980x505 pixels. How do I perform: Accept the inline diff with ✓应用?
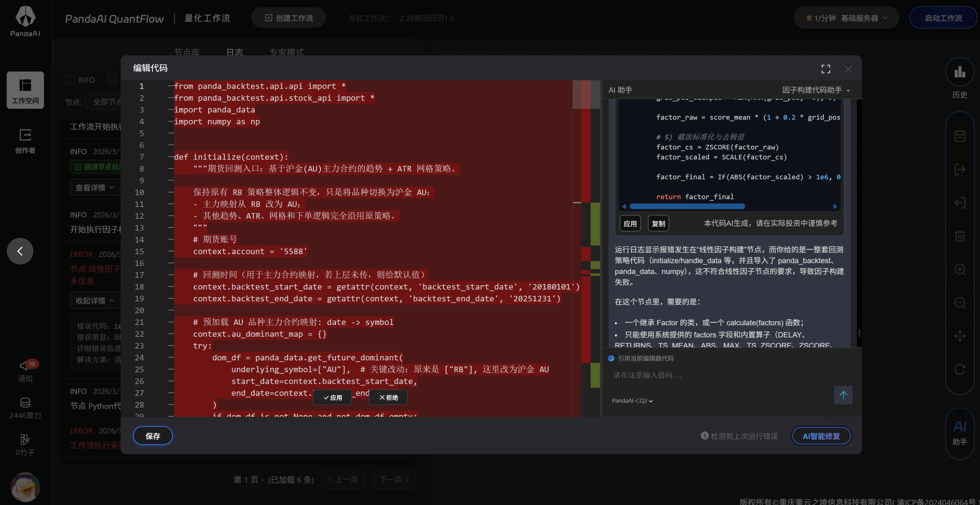coord(333,398)
